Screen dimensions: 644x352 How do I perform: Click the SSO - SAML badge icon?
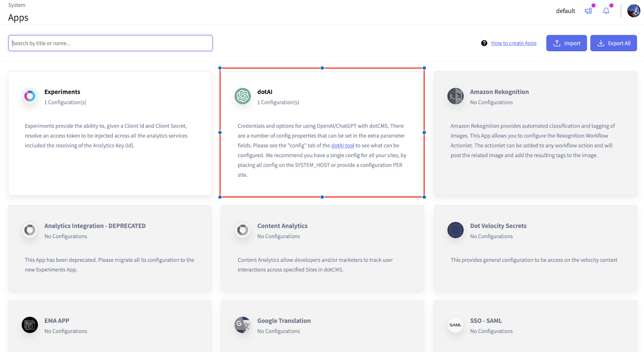coord(456,325)
